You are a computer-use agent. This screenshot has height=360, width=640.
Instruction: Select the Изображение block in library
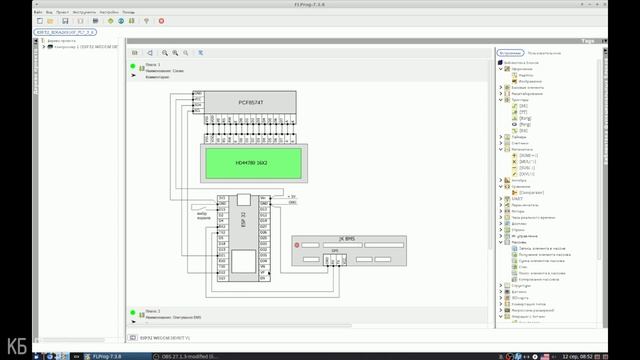530,81
